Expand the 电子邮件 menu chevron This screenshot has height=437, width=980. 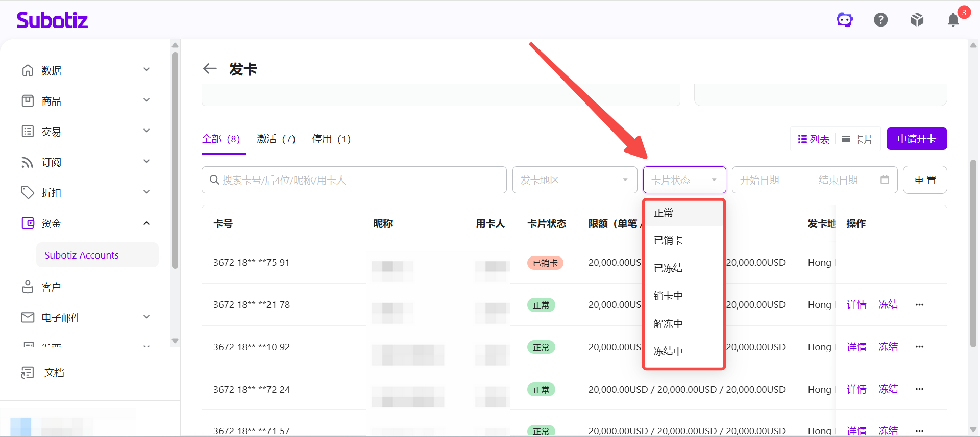click(146, 317)
